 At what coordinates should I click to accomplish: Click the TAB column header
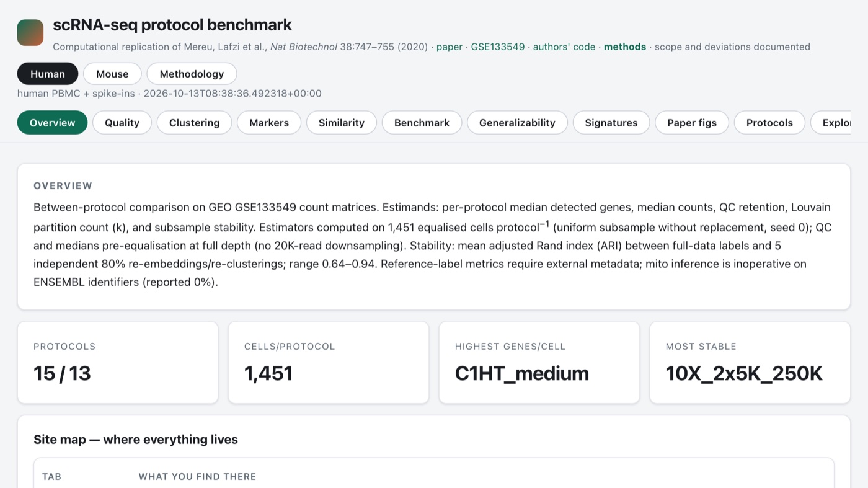click(51, 477)
